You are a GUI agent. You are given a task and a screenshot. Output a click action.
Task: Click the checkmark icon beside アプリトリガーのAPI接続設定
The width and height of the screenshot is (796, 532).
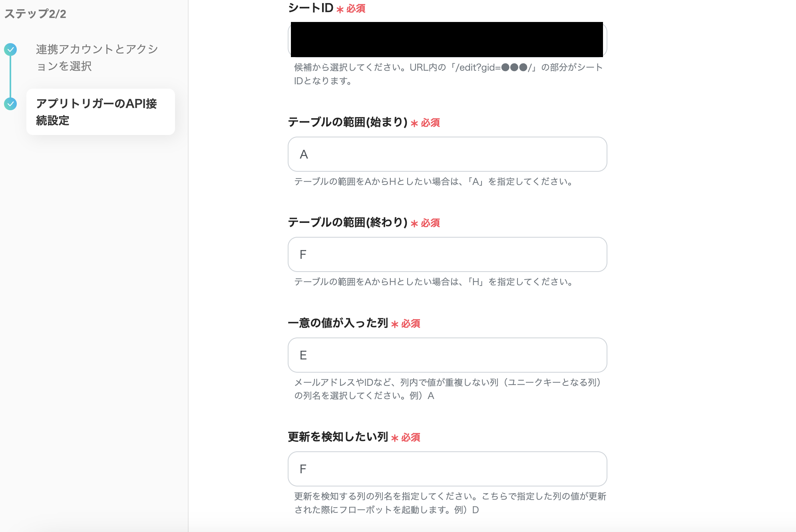click(x=10, y=104)
